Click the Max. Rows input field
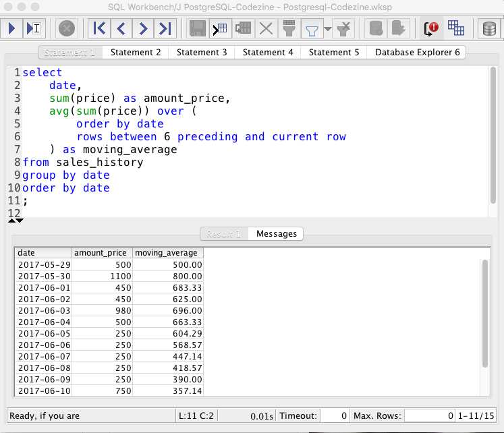Screen dimensions: 504x433 pyautogui.click(x=429, y=416)
